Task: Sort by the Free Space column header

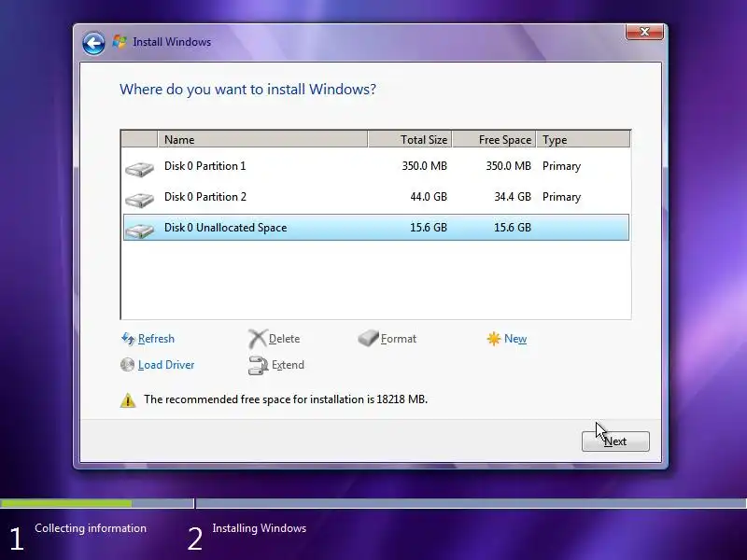Action: [495, 139]
